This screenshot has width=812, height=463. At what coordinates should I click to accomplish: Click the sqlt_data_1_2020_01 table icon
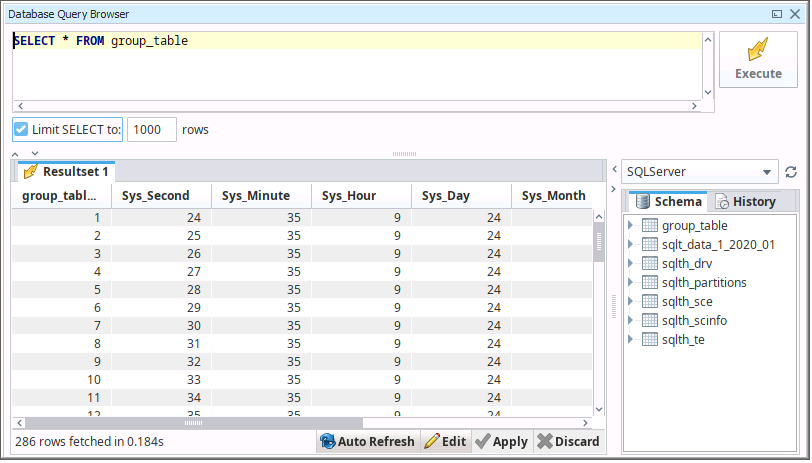coord(649,244)
